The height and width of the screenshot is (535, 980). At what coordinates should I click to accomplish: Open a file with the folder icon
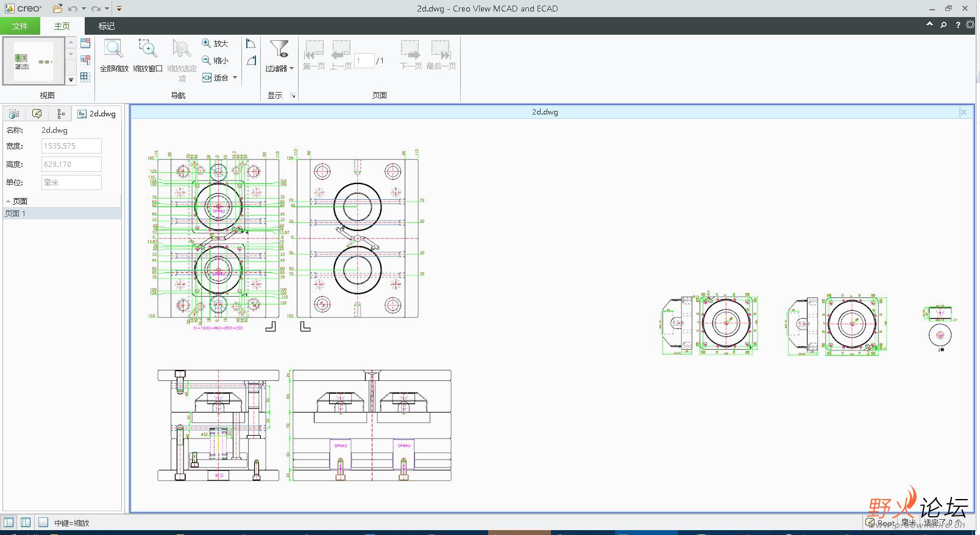pyautogui.click(x=57, y=9)
